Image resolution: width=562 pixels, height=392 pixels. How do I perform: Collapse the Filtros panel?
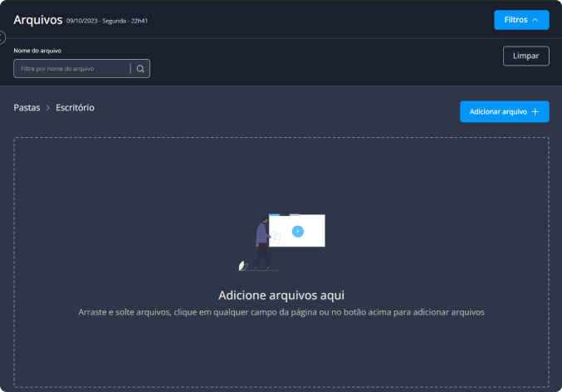[521, 20]
